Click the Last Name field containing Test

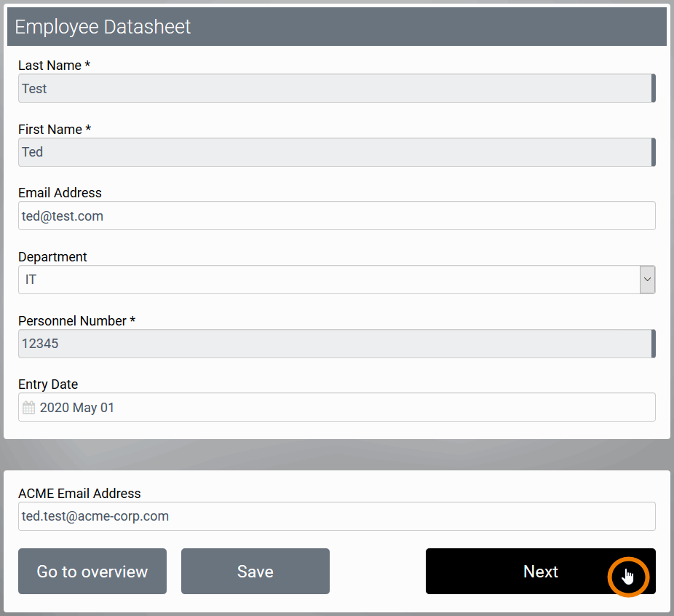336,88
